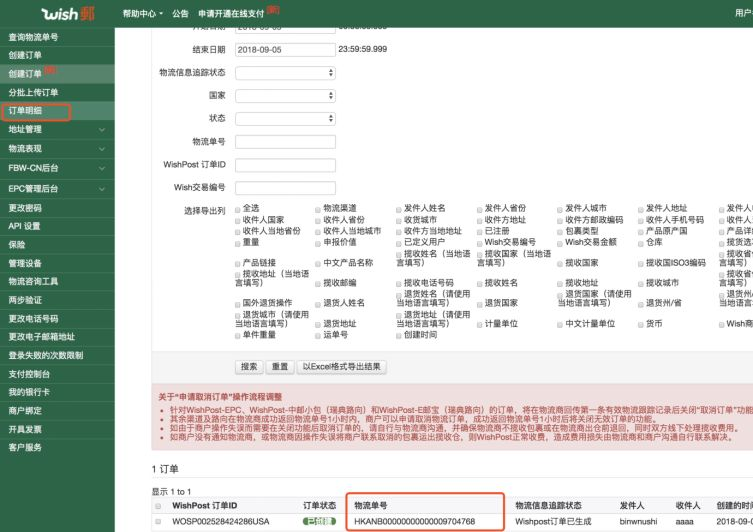Select 查询物流单号 in sidebar
The height and width of the screenshot is (532, 753).
click(57, 37)
